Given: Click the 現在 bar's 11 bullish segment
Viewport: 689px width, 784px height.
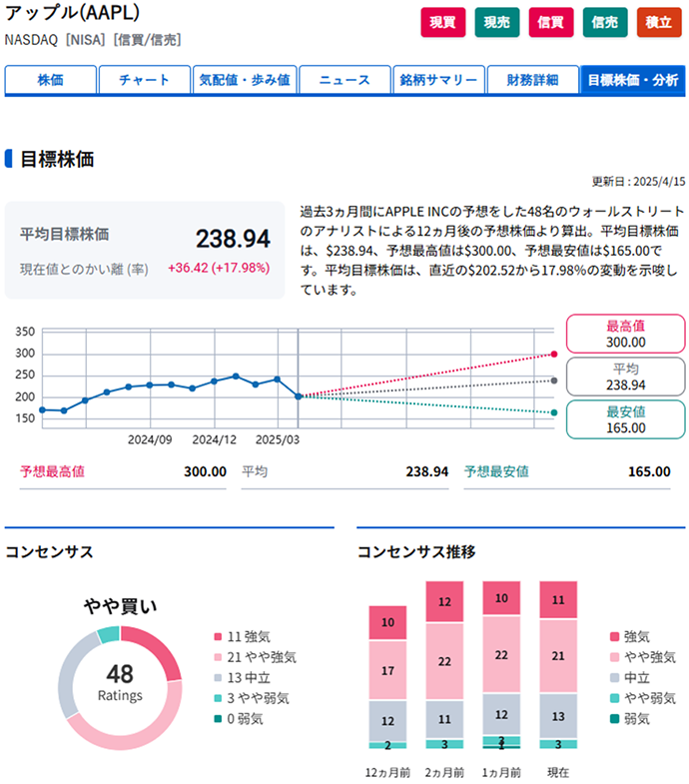Looking at the screenshot, I should pos(558,599).
